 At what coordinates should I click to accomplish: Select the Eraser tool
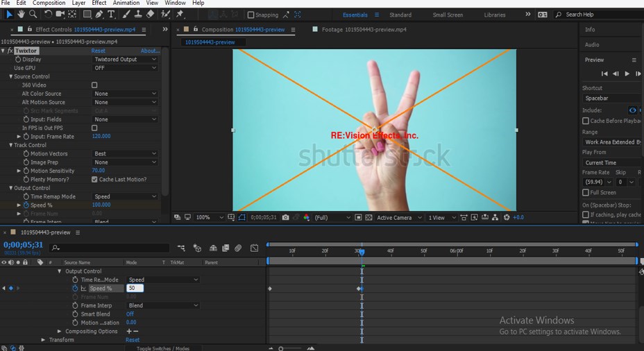point(151,14)
